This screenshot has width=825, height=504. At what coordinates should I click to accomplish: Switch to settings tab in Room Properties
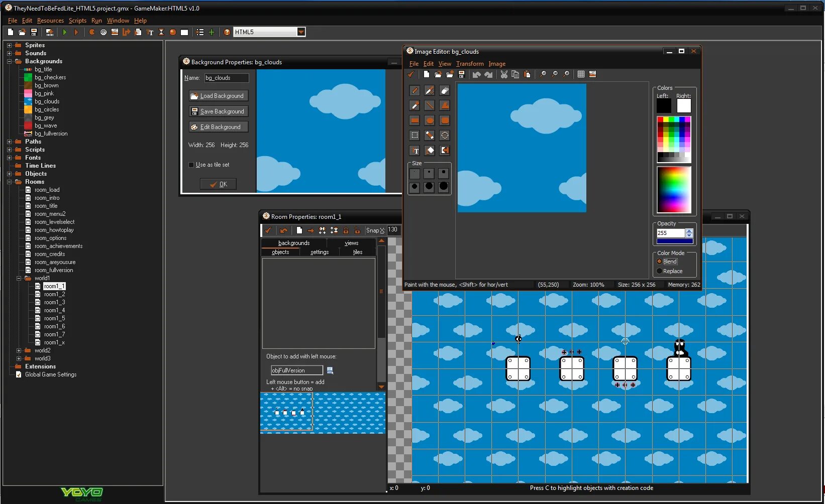[x=320, y=252]
